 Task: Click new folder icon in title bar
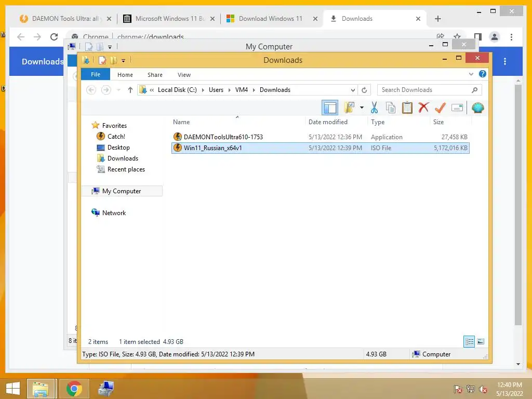tap(114, 60)
